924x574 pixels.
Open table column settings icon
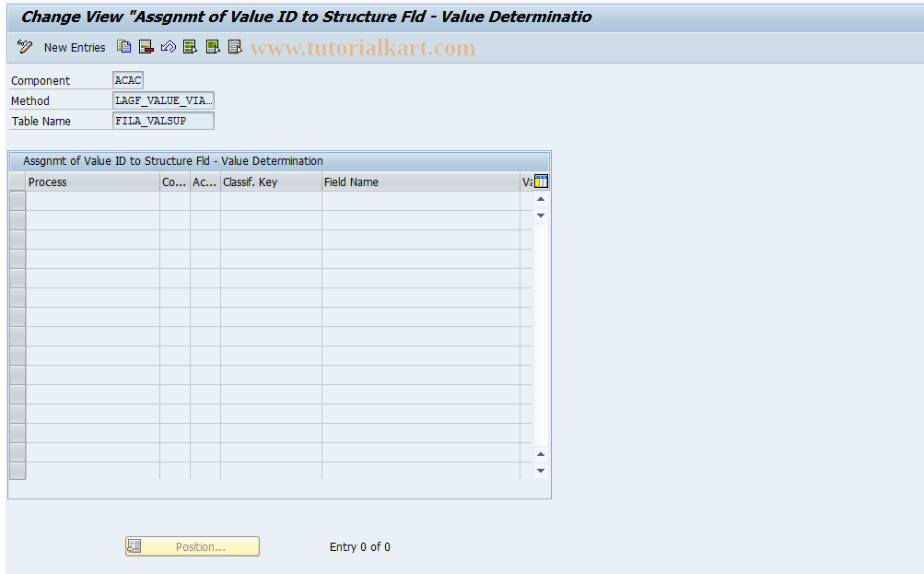pos(541,182)
